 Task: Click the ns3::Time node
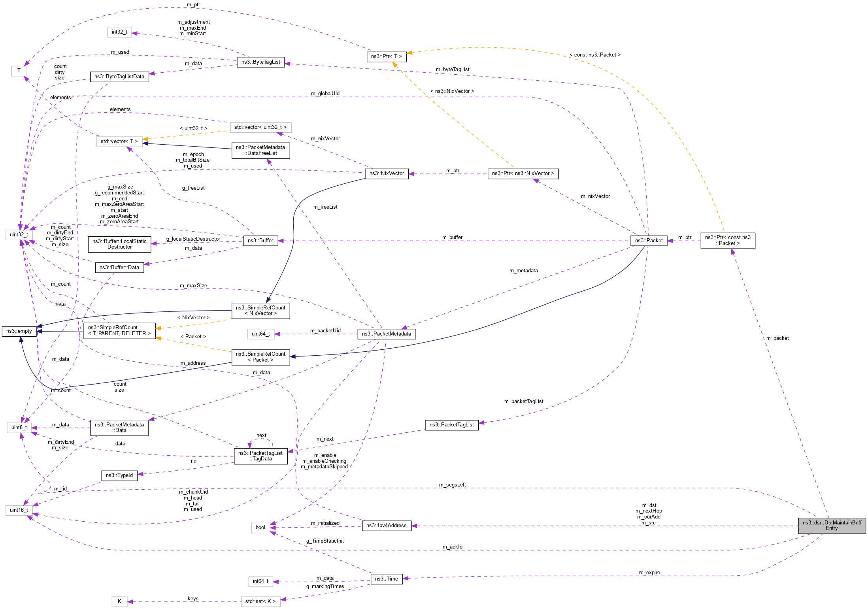387,579
